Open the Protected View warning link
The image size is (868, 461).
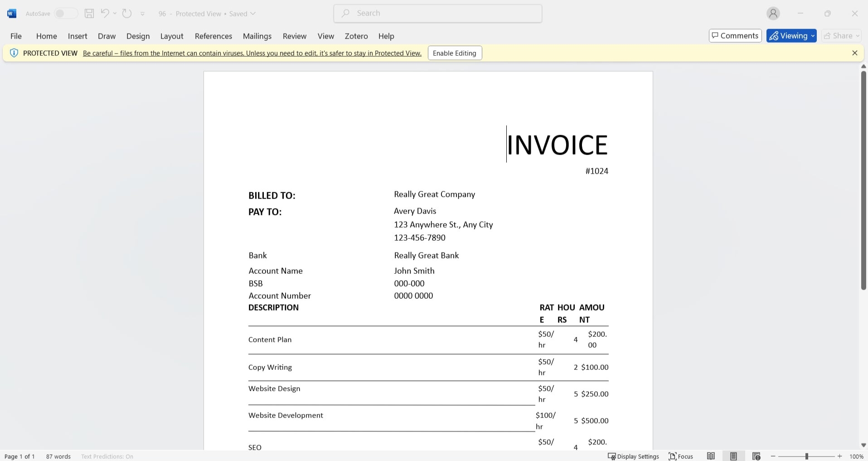pos(252,53)
